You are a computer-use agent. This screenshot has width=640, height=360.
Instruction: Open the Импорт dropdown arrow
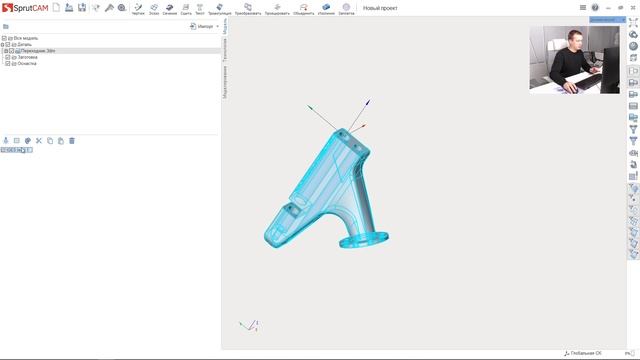[x=218, y=27]
